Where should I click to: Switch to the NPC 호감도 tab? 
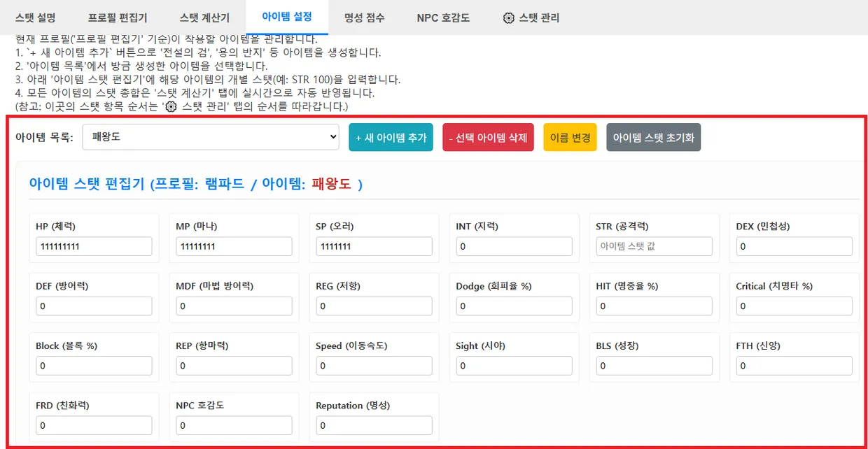coord(443,17)
